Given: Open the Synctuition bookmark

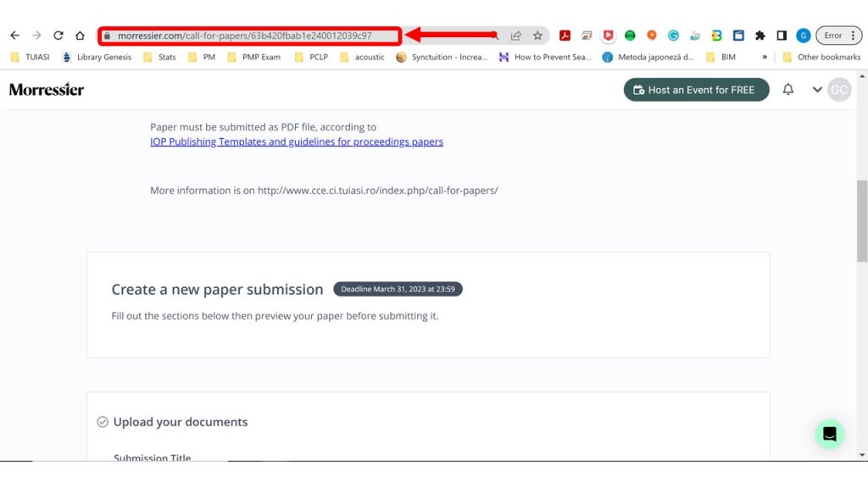Looking at the screenshot, I should pyautogui.click(x=442, y=57).
